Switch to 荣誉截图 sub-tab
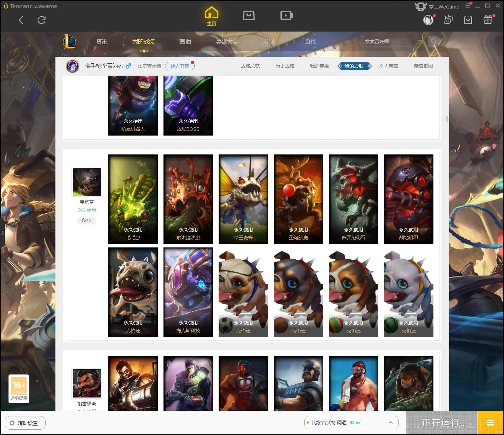Image resolution: width=504 pixels, height=435 pixels. point(423,66)
